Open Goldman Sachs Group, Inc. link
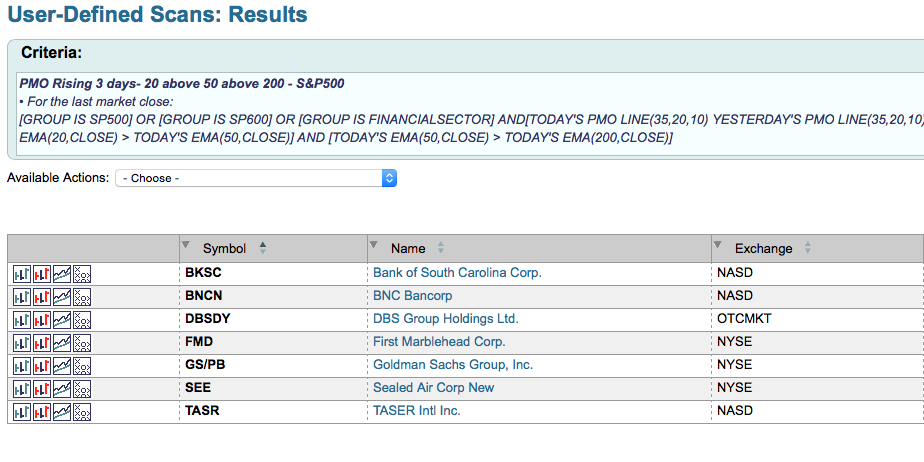Image resolution: width=924 pixels, height=462 pixels. tap(453, 365)
